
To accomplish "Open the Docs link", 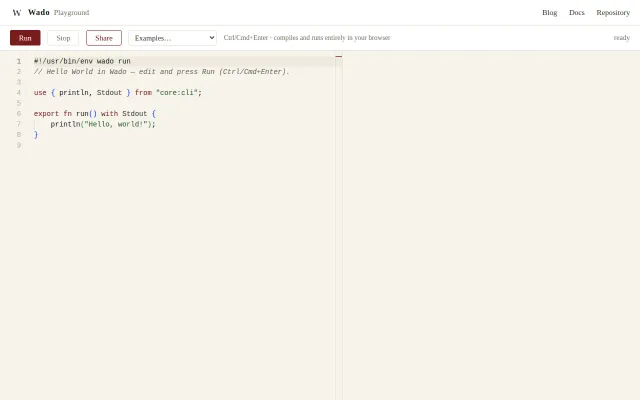I will coord(577,13).
